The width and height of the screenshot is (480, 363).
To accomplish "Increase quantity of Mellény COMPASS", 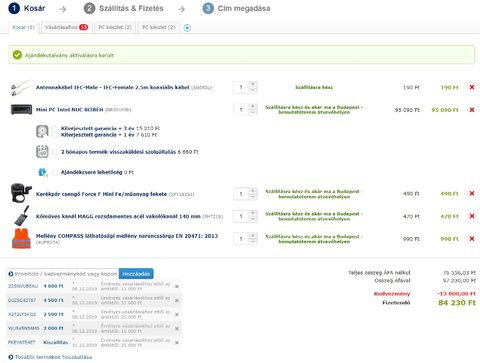I will click(x=253, y=236).
